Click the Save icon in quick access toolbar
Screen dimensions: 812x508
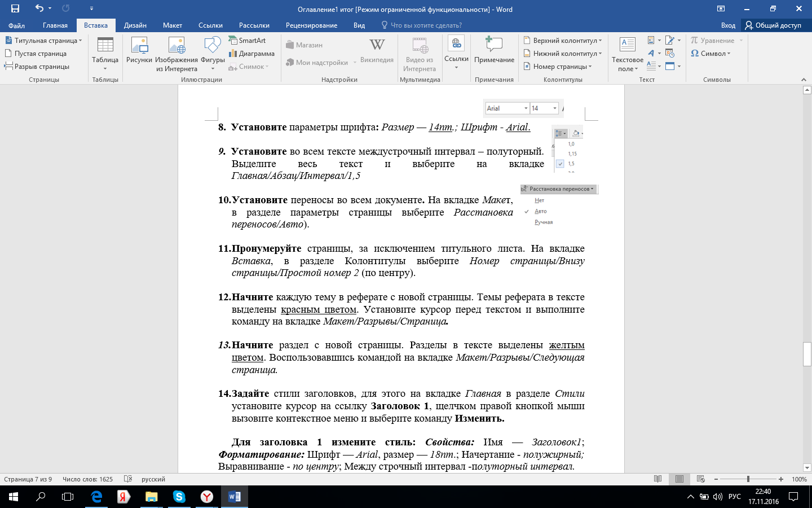15,8
